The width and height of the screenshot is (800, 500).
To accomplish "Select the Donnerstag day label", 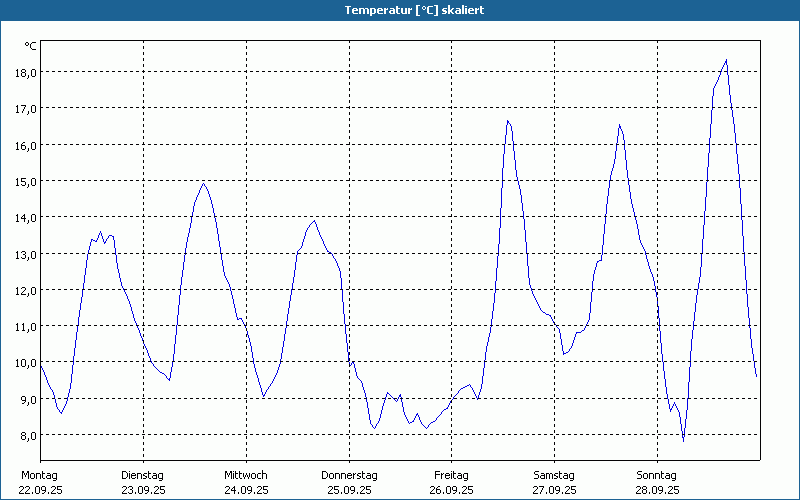I will click(x=349, y=475).
